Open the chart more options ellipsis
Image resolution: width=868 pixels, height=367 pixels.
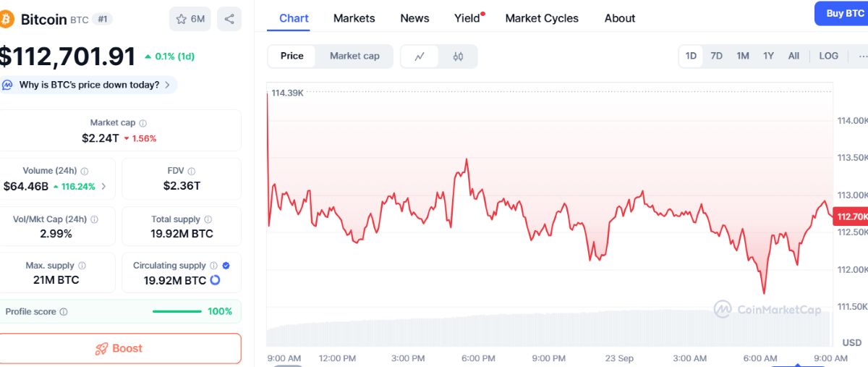click(862, 56)
